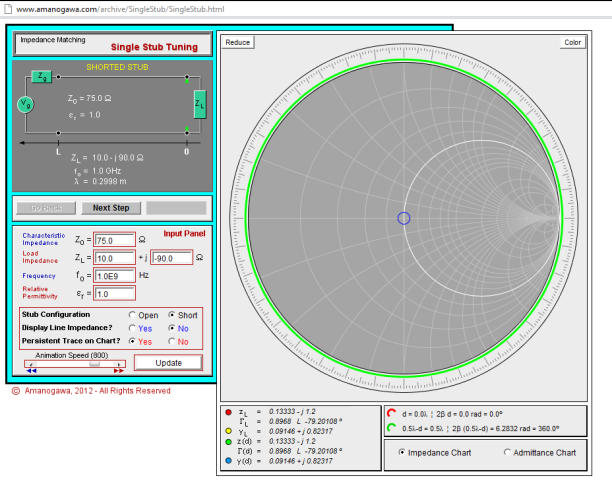This screenshot has height=480, width=612.
Task: Click the Zg generator impedance block
Action: pyautogui.click(x=41, y=76)
